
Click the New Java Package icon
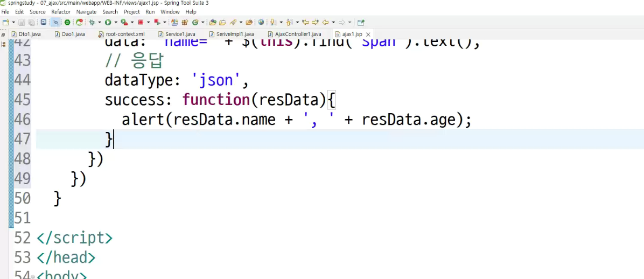click(x=185, y=22)
